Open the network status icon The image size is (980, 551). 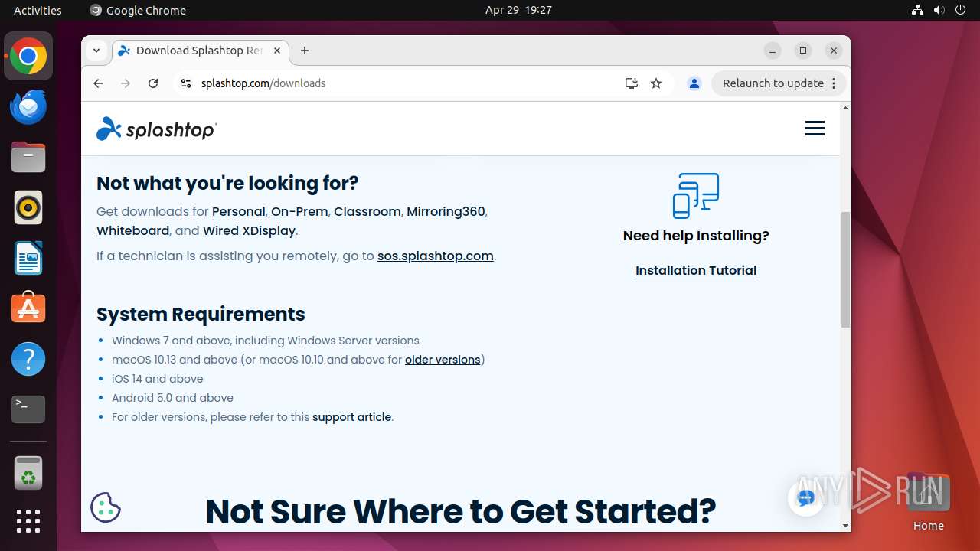coord(917,10)
